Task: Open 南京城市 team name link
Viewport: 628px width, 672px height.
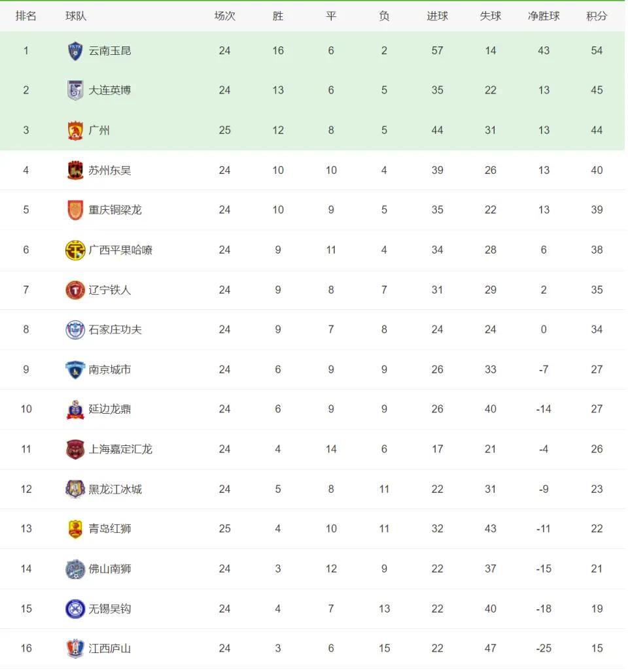Action: (x=109, y=369)
